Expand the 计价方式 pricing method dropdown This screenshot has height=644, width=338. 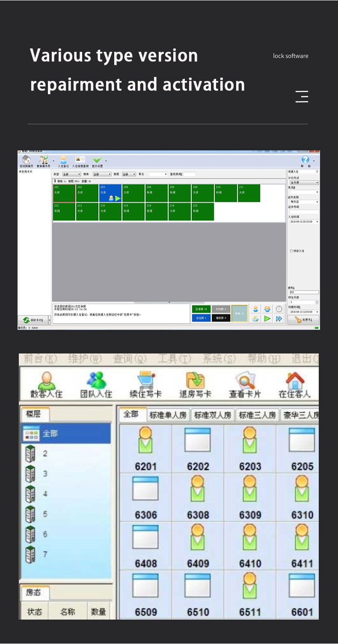click(x=304, y=183)
